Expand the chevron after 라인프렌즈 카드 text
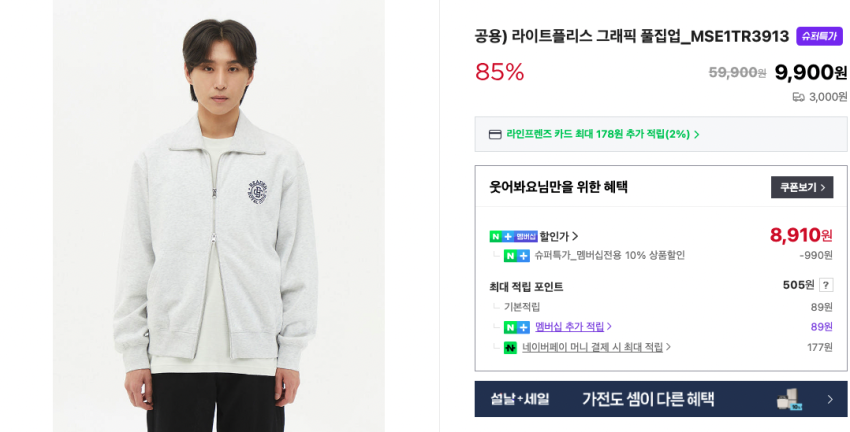 697,134
